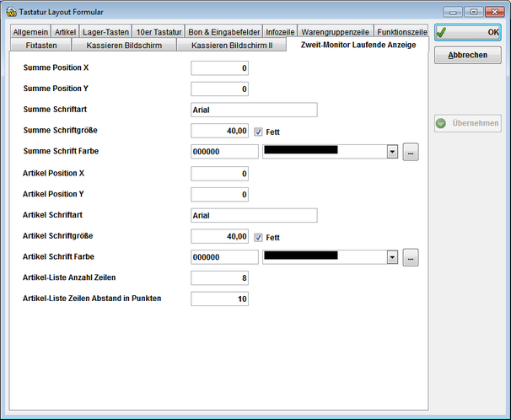The image size is (511, 420).
Task: Click the Summe black color swatch
Action: 301,150
